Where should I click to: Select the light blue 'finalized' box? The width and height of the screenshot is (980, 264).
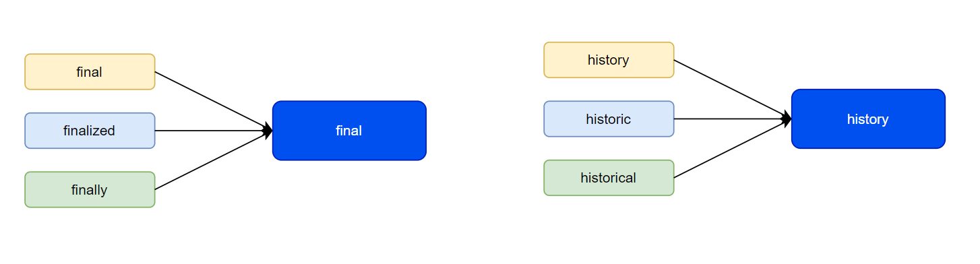(x=90, y=131)
